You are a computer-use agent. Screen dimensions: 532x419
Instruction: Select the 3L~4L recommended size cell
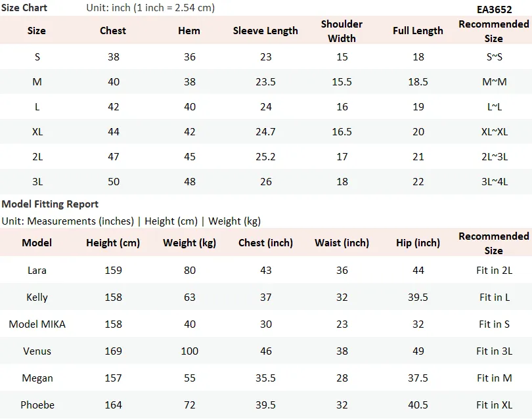(x=495, y=181)
